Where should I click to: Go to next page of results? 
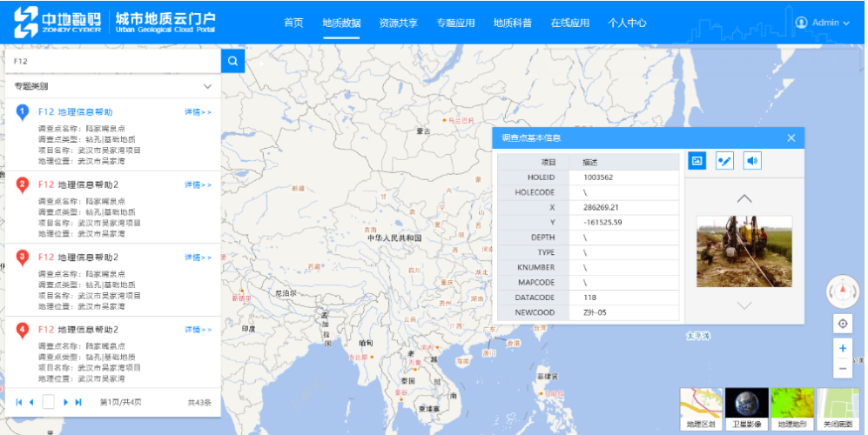click(x=66, y=402)
